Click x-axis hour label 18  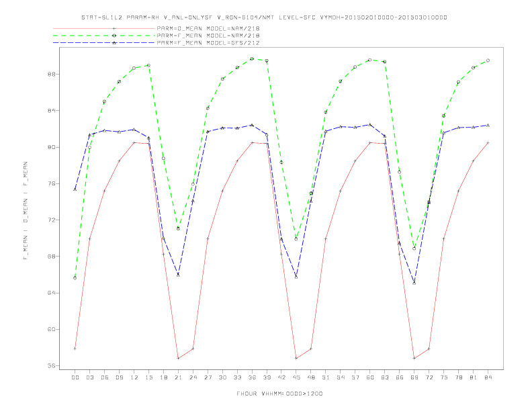pos(163,377)
